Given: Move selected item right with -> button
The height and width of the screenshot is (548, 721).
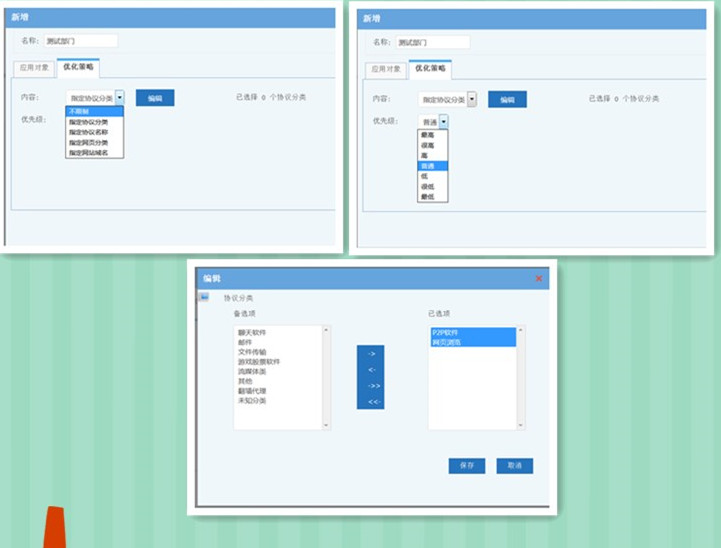Looking at the screenshot, I should coord(370,353).
